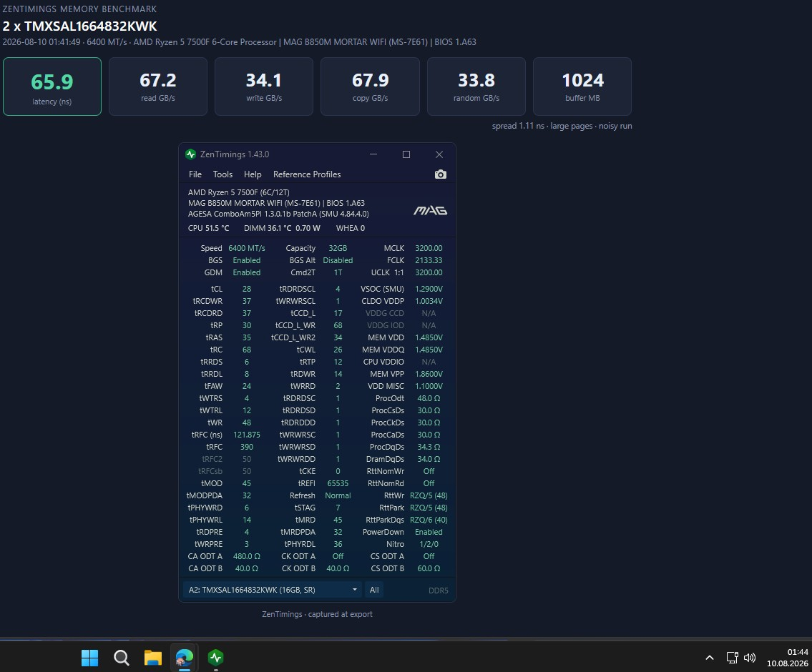Click the tRFC value 390
The width and height of the screenshot is (812, 672).
pos(247,447)
